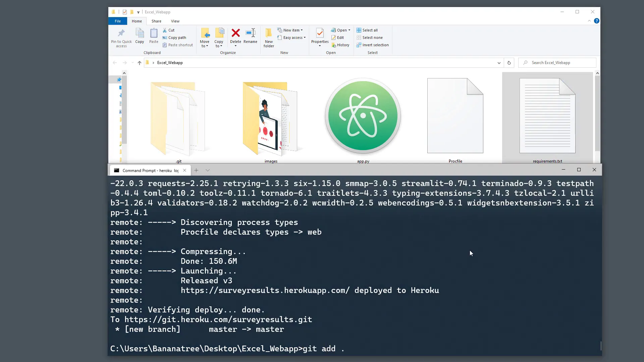Open the File menu
The width and height of the screenshot is (644, 362).
[x=118, y=21]
